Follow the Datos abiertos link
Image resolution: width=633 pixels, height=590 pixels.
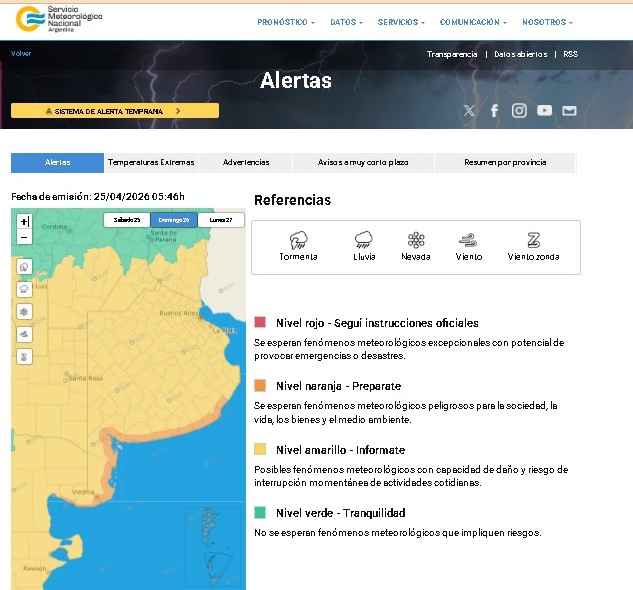tap(518, 54)
